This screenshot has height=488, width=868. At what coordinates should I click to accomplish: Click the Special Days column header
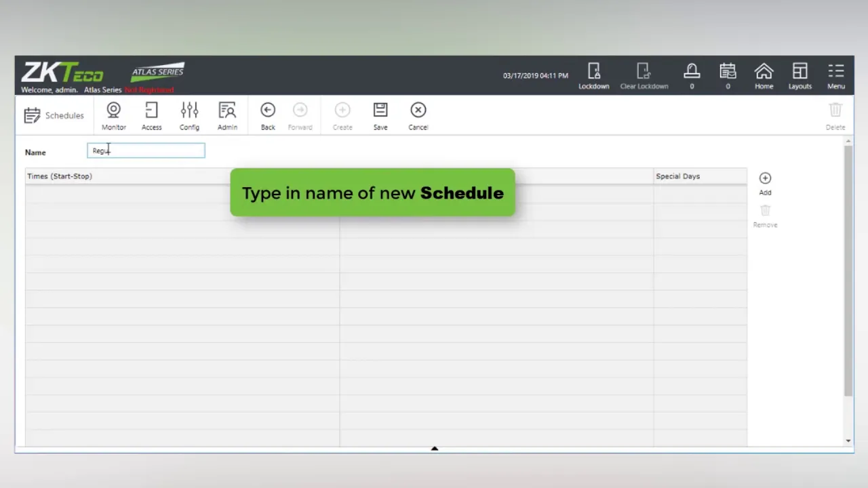[677, 176]
